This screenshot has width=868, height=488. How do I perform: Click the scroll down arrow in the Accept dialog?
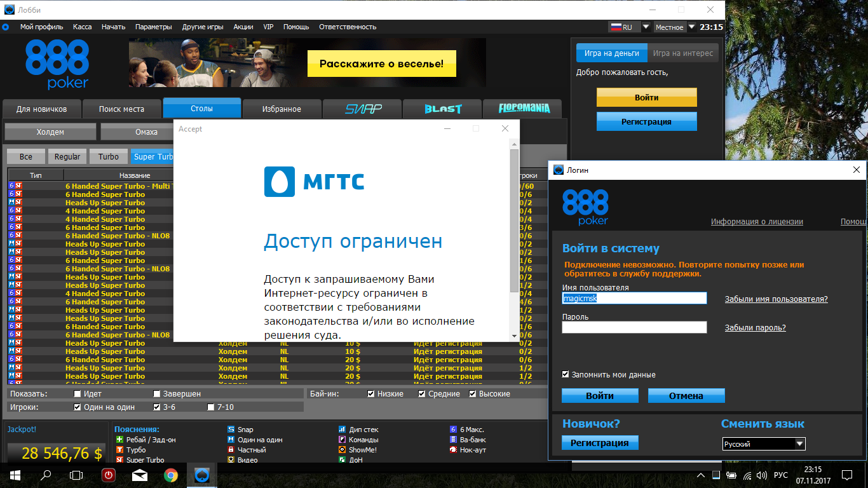pyautogui.click(x=514, y=335)
